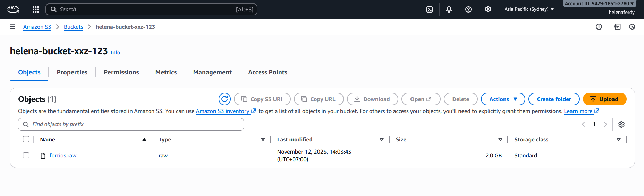Open the fortios.raw object link
Screen dimensions: 644x196
tap(63, 156)
